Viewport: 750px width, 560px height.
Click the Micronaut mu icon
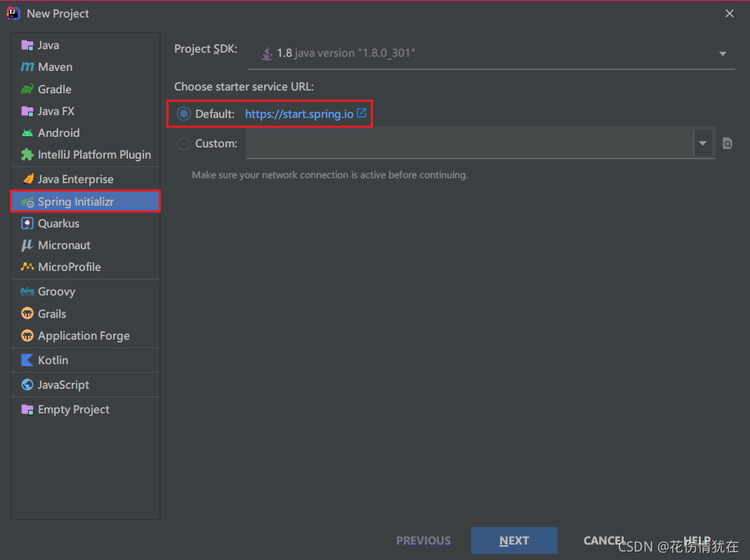(x=27, y=245)
